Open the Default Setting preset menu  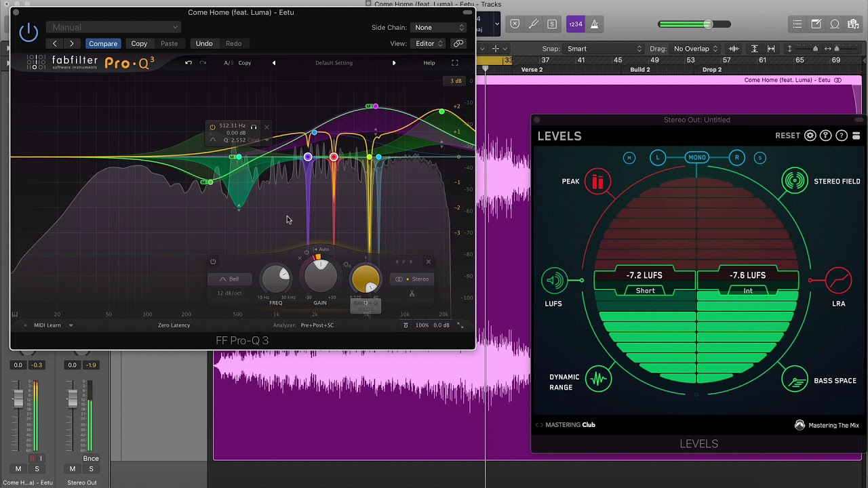point(334,63)
